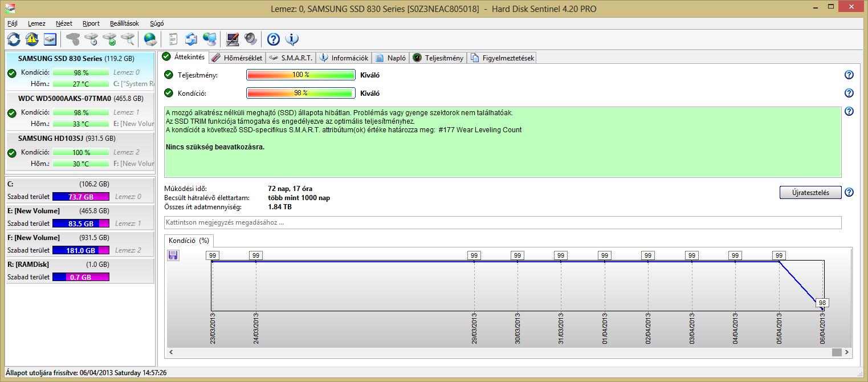Click the disk with green check icon
This screenshot has height=382, width=868.
(x=109, y=39)
